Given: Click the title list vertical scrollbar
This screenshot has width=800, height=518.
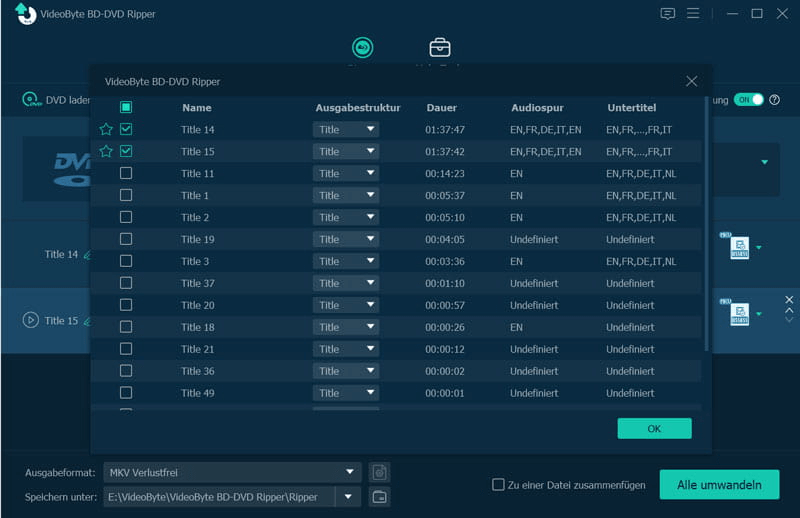Looking at the screenshot, I should click(x=707, y=224).
